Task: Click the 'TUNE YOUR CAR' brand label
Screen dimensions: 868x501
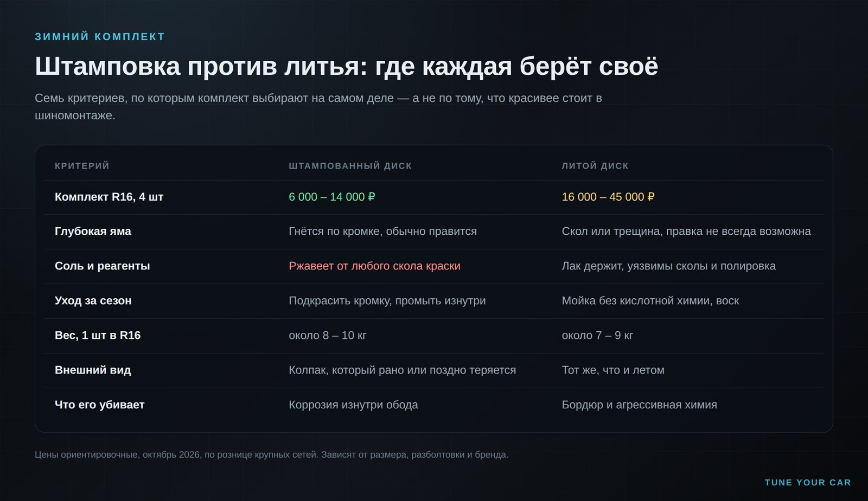Action: (808, 483)
